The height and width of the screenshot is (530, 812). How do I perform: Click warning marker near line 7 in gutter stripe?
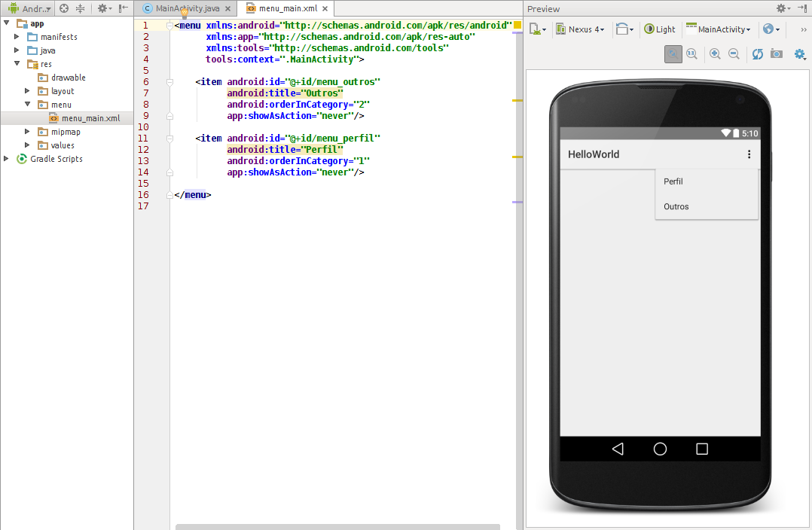[x=517, y=100]
